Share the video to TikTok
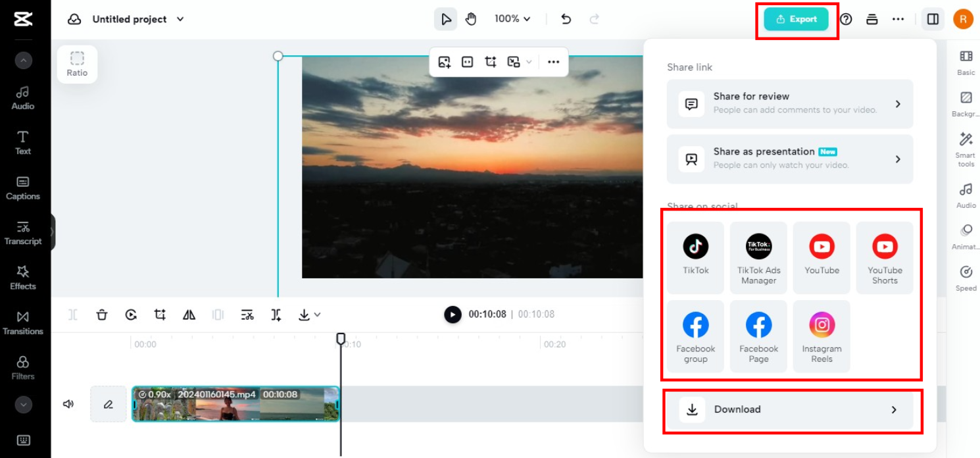The height and width of the screenshot is (458, 980). point(696,257)
